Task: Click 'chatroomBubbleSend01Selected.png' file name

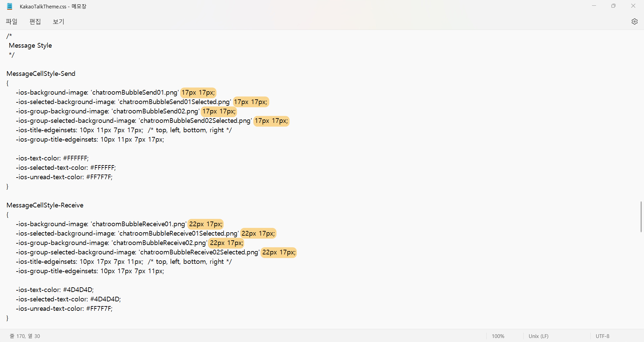Action: (174, 102)
